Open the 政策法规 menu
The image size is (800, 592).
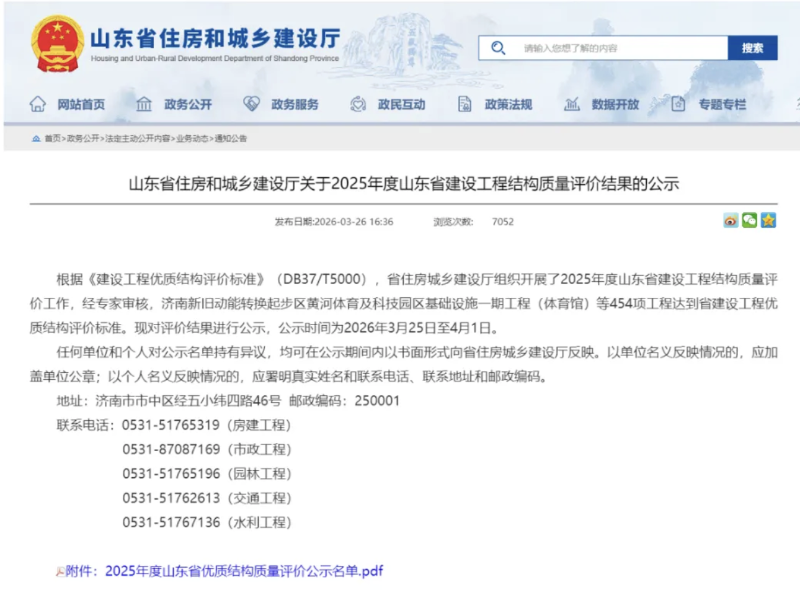[509, 105]
